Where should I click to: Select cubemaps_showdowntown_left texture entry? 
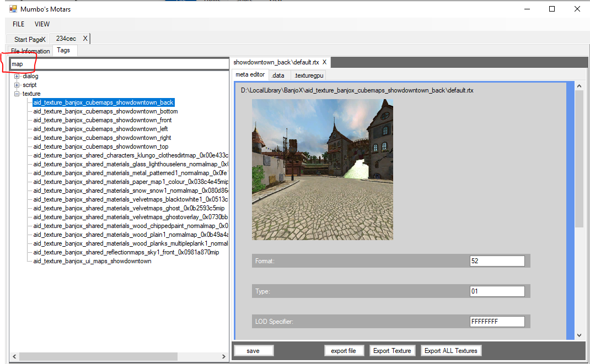tap(100, 129)
